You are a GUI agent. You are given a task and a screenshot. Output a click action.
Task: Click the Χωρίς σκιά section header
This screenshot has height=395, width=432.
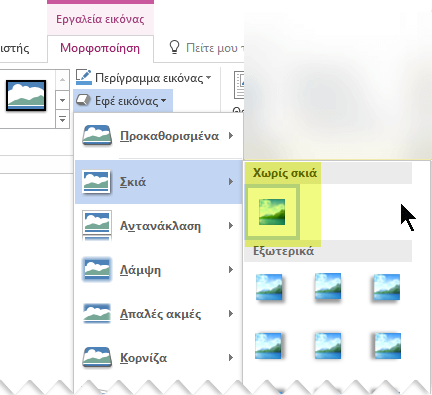(x=328, y=173)
